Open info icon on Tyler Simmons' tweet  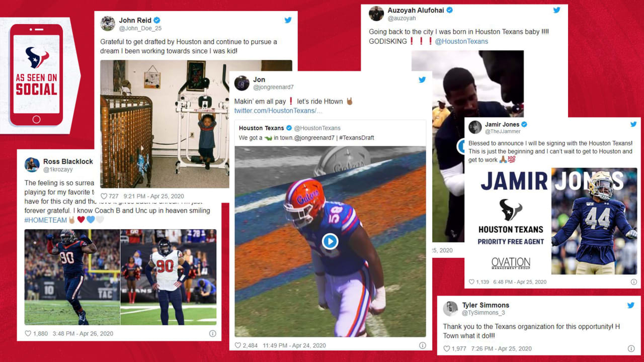631,348
